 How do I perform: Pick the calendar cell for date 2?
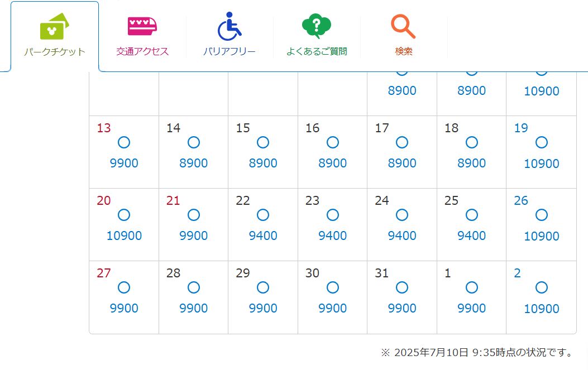[x=541, y=297]
